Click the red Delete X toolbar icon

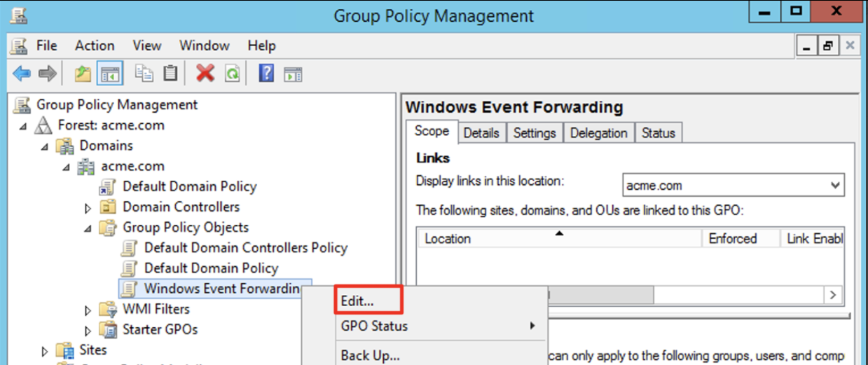(205, 73)
